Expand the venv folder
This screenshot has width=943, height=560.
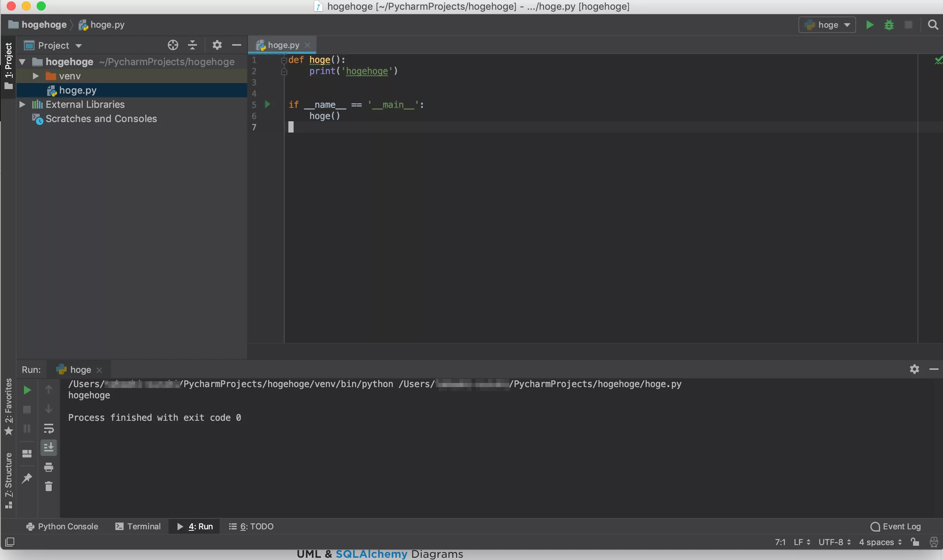click(x=36, y=76)
